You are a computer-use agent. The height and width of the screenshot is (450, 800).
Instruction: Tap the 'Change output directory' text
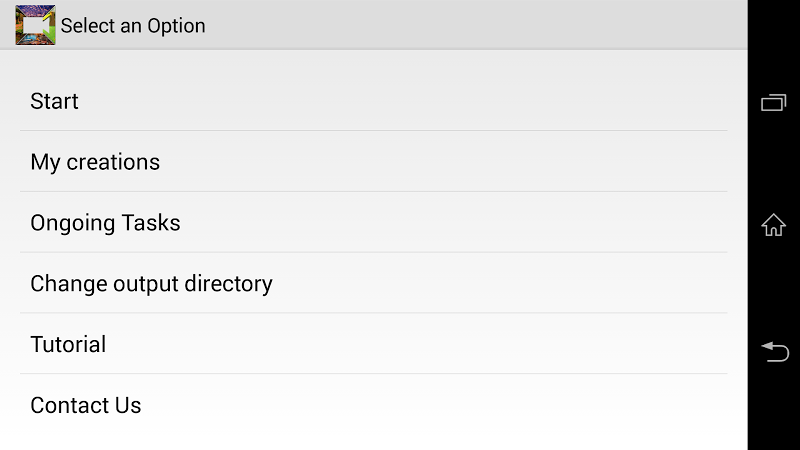tap(151, 284)
